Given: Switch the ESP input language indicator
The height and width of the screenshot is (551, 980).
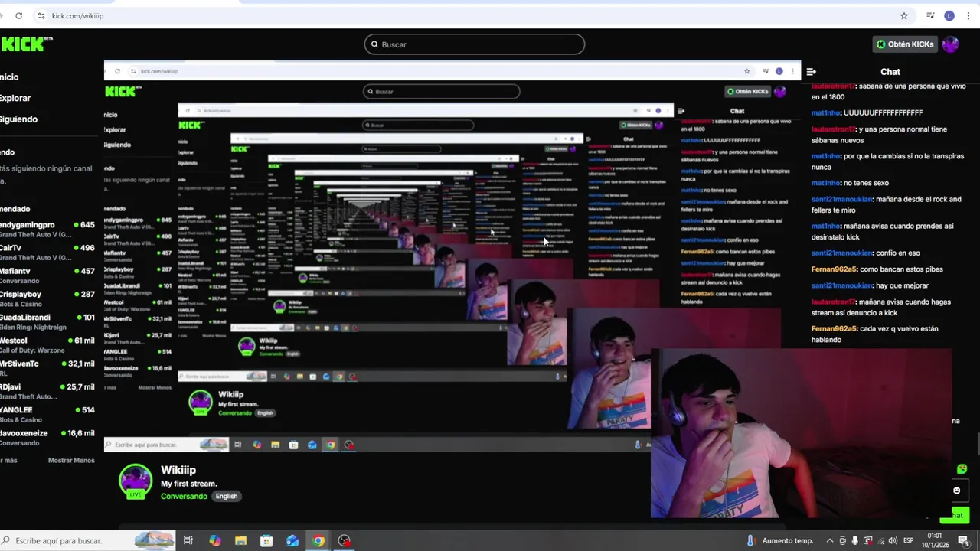Looking at the screenshot, I should click(x=909, y=541).
